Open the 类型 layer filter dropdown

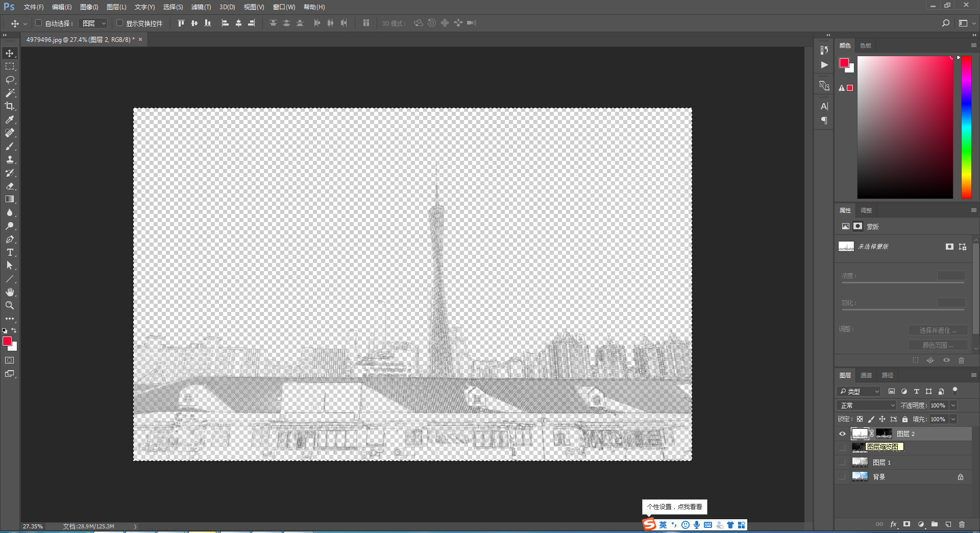coord(860,392)
